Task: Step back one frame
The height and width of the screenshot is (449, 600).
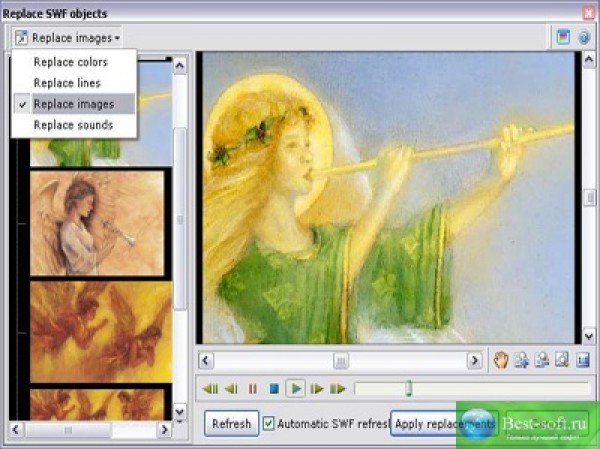Action: tap(231, 389)
